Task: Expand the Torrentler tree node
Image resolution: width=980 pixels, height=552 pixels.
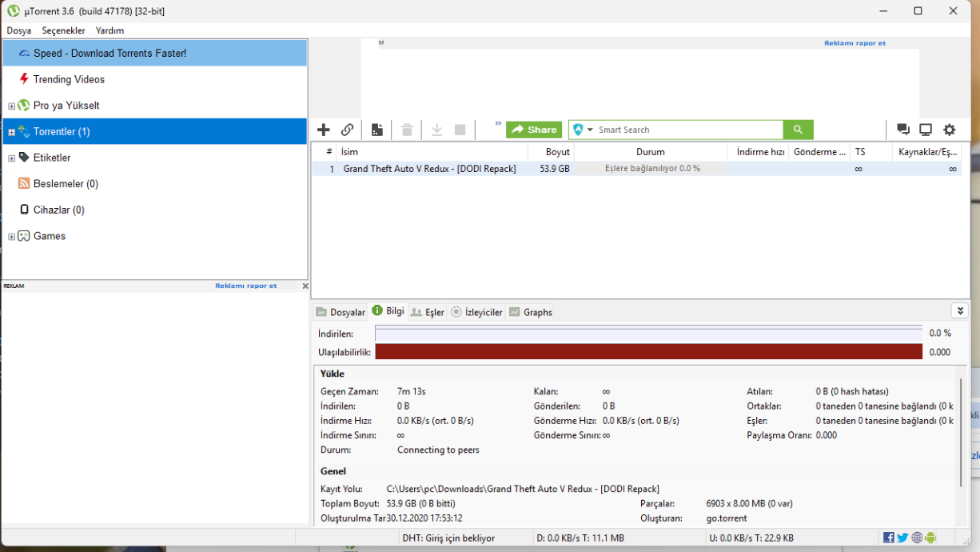Action: (11, 132)
